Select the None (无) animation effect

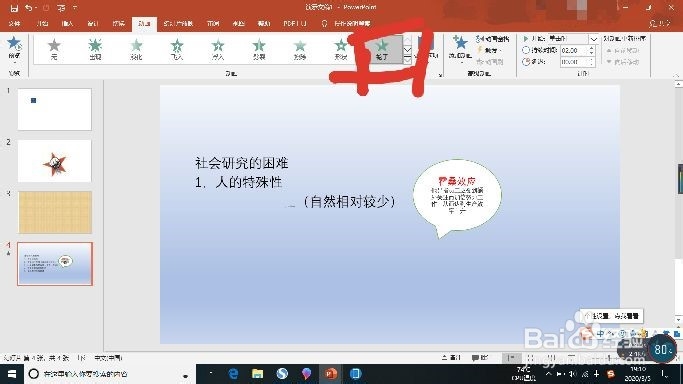54,49
